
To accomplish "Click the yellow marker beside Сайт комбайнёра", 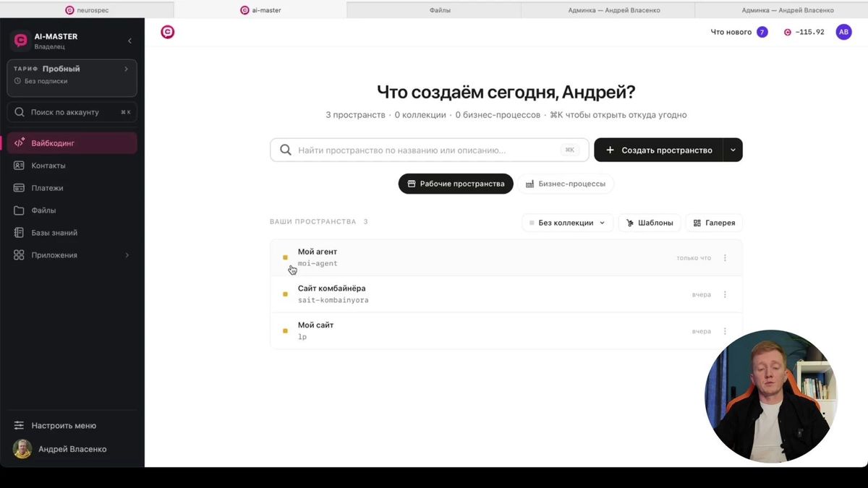I will click(285, 294).
